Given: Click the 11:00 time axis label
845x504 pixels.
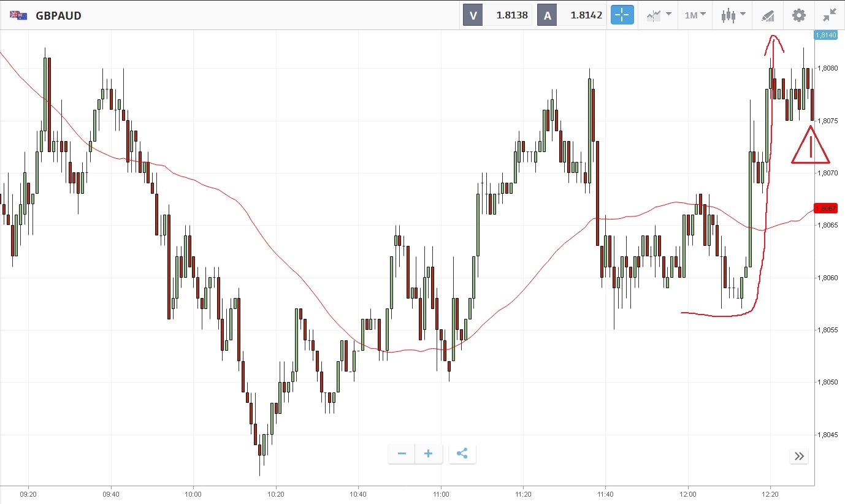Looking at the screenshot, I should [x=441, y=494].
